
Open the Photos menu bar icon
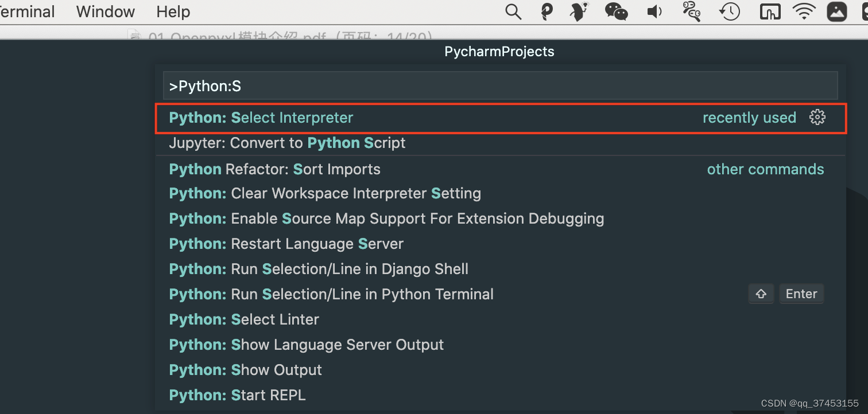click(837, 11)
